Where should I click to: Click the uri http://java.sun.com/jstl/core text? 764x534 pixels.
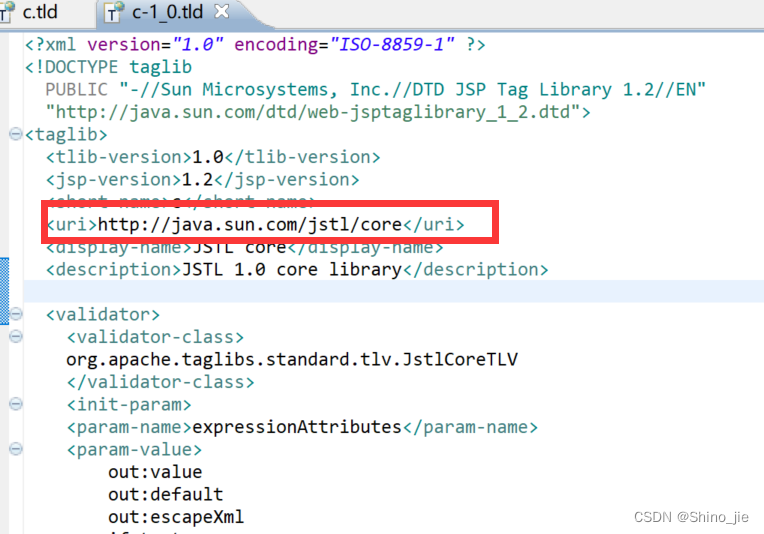coord(255,224)
